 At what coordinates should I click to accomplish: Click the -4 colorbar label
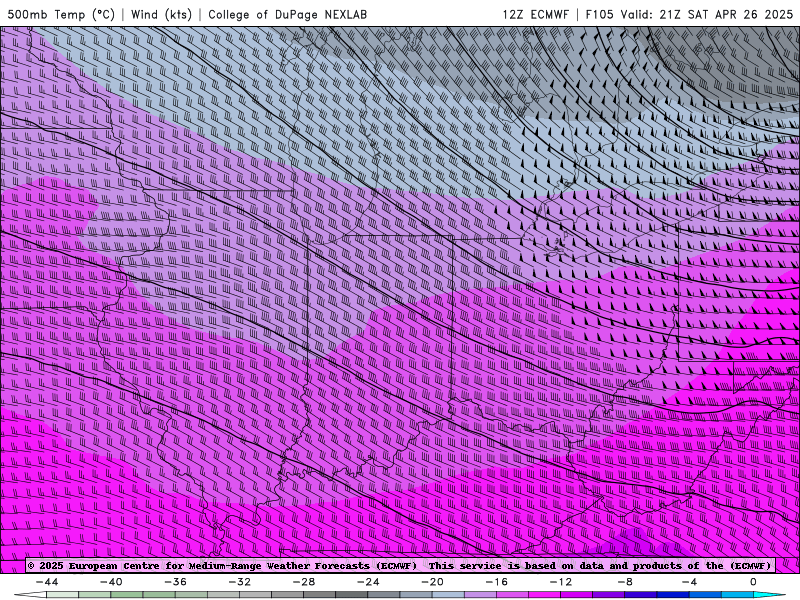pyautogui.click(x=689, y=582)
